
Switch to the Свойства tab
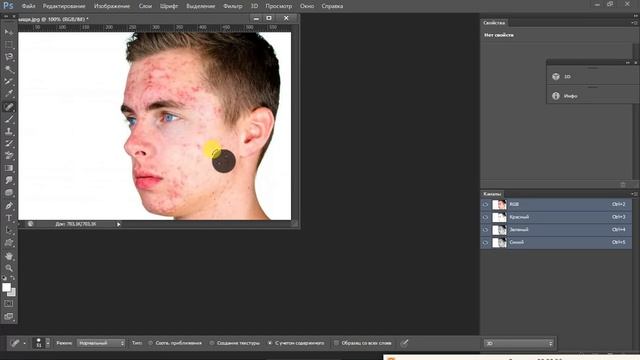pyautogui.click(x=494, y=23)
